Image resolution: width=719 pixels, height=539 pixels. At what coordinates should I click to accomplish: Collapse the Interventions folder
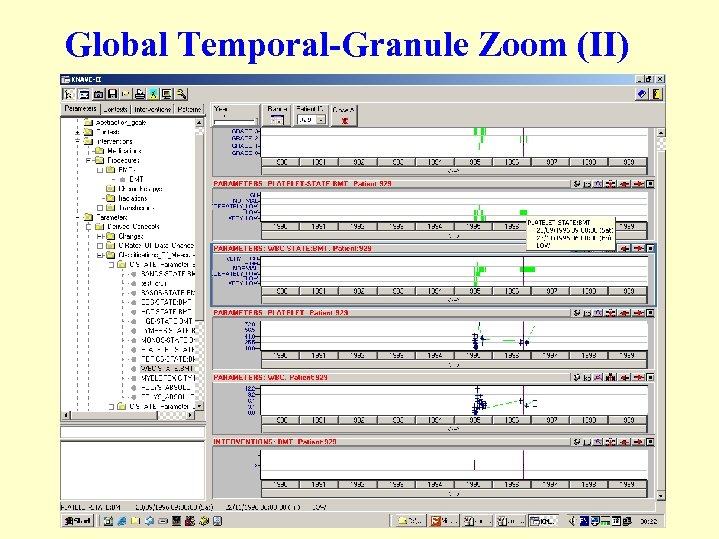coord(77,141)
